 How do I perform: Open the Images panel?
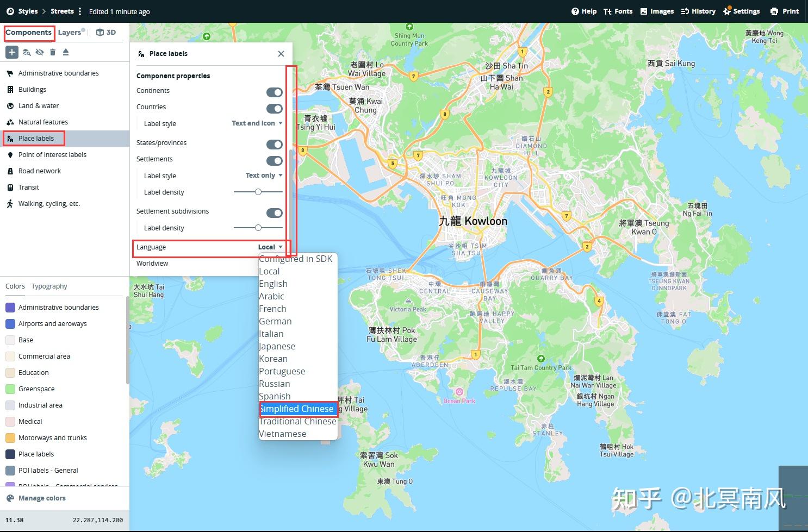(656, 11)
